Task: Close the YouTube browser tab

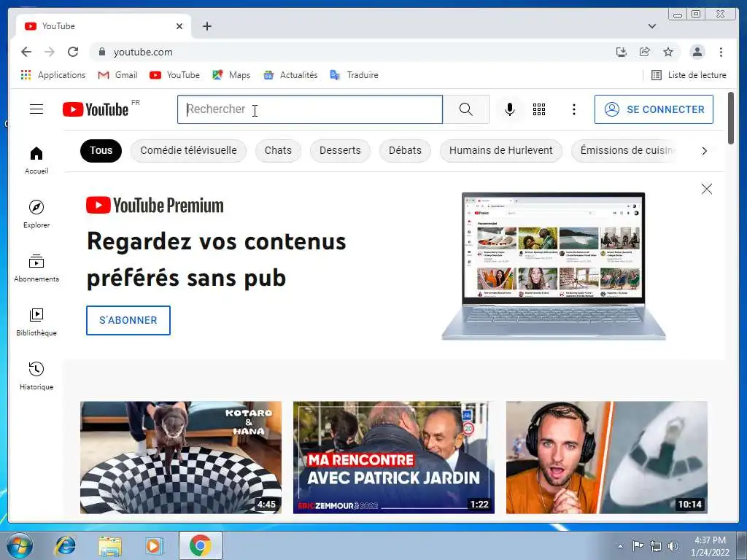Action: click(x=179, y=26)
